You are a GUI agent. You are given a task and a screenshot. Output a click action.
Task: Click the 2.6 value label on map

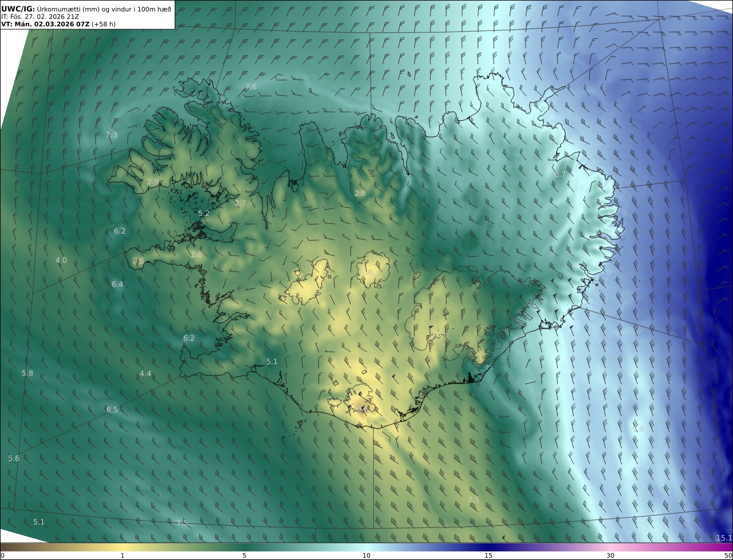click(196, 254)
